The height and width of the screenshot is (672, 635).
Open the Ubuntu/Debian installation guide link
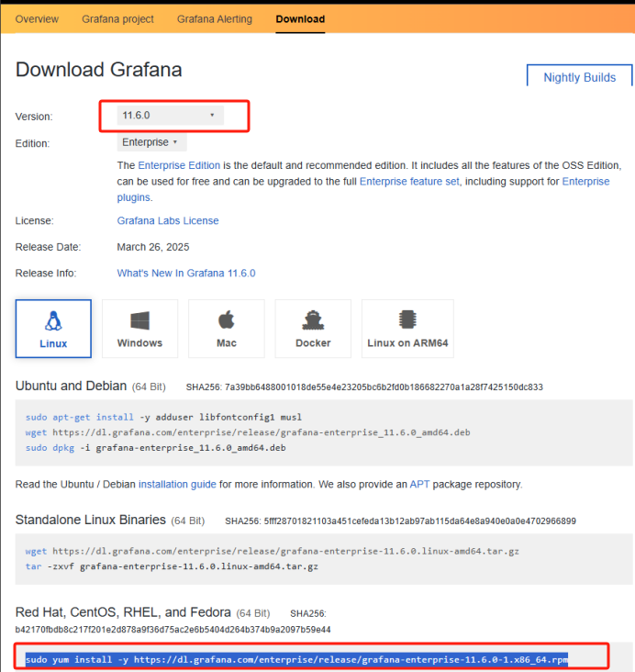click(x=177, y=485)
